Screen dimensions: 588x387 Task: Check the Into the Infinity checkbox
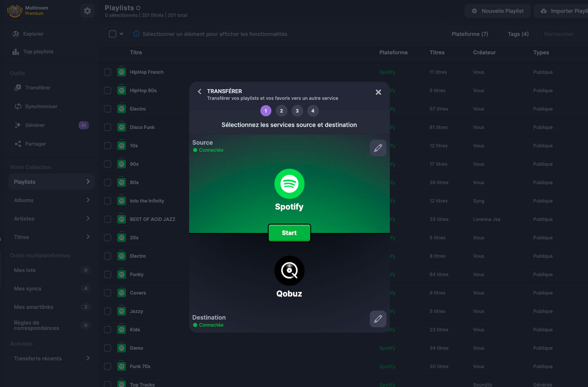point(107,201)
